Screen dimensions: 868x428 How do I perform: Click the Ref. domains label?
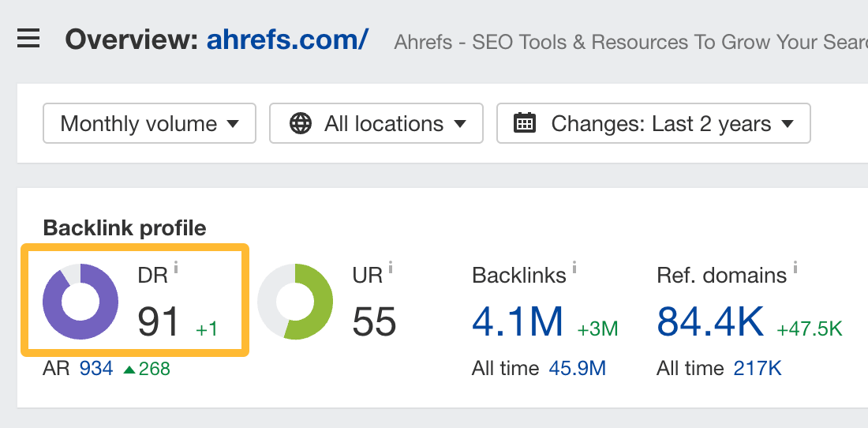click(x=722, y=275)
